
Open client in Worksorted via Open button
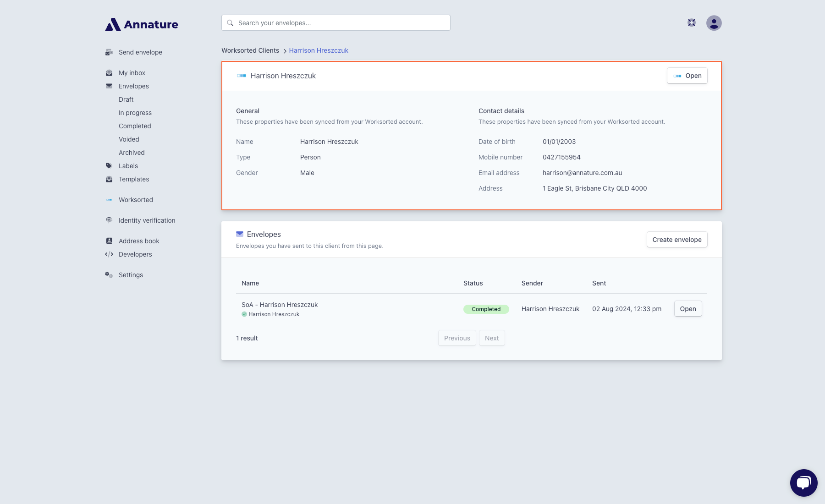click(687, 76)
